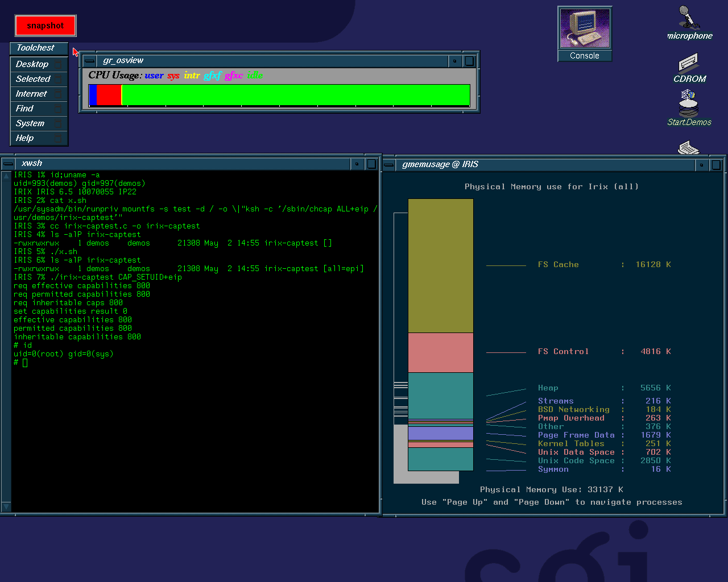Click the pink FS Control memory bar segment

pyautogui.click(x=440, y=352)
